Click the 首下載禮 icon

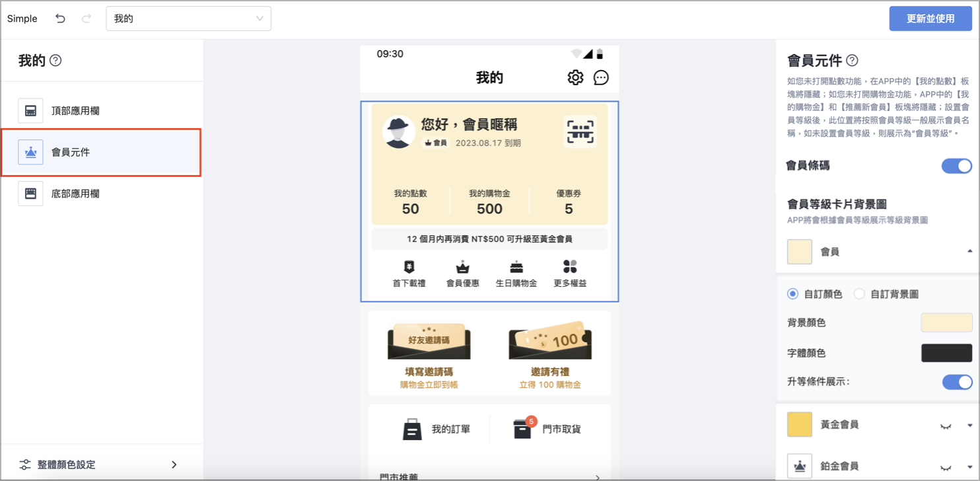point(409,267)
